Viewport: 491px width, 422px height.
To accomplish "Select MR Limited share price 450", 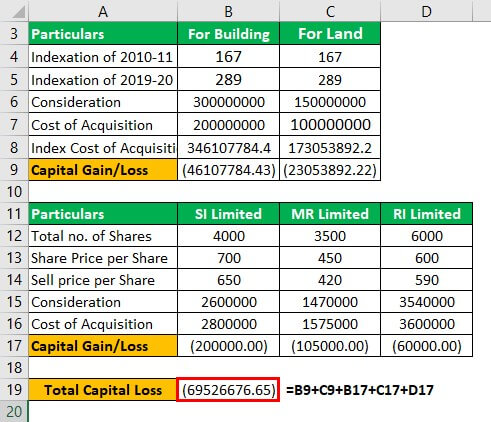I will pyautogui.click(x=330, y=258).
